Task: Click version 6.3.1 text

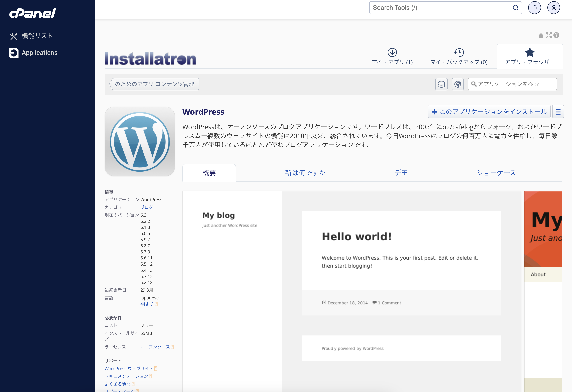Action: (145, 215)
